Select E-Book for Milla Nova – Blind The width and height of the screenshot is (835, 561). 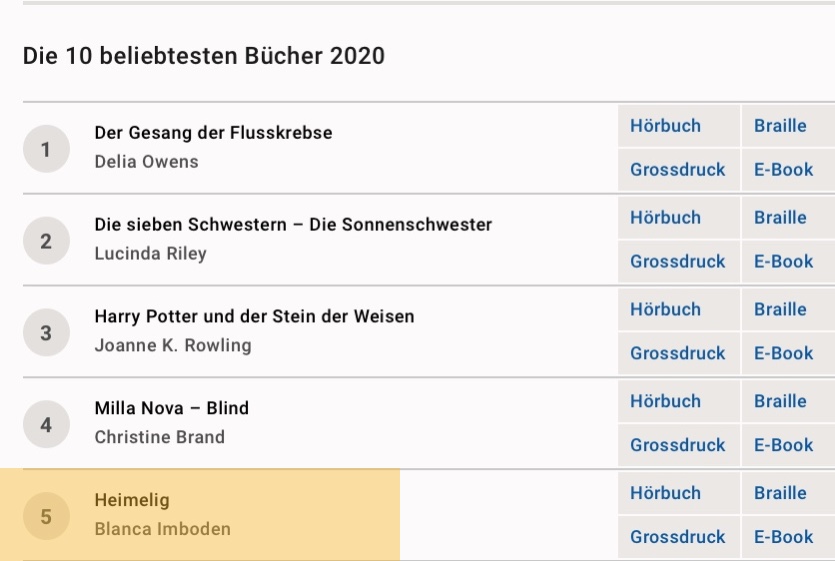(788, 445)
